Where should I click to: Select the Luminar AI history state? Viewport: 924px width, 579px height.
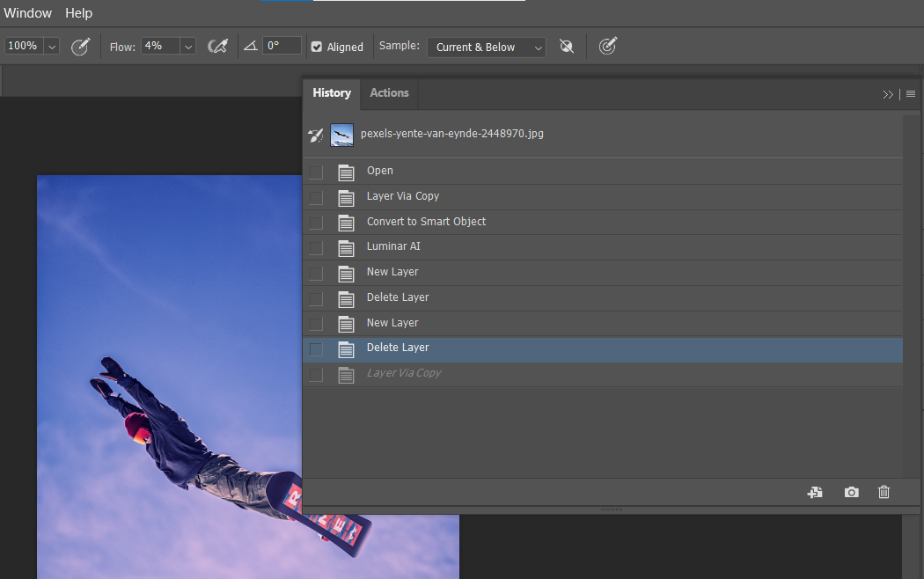(393, 246)
